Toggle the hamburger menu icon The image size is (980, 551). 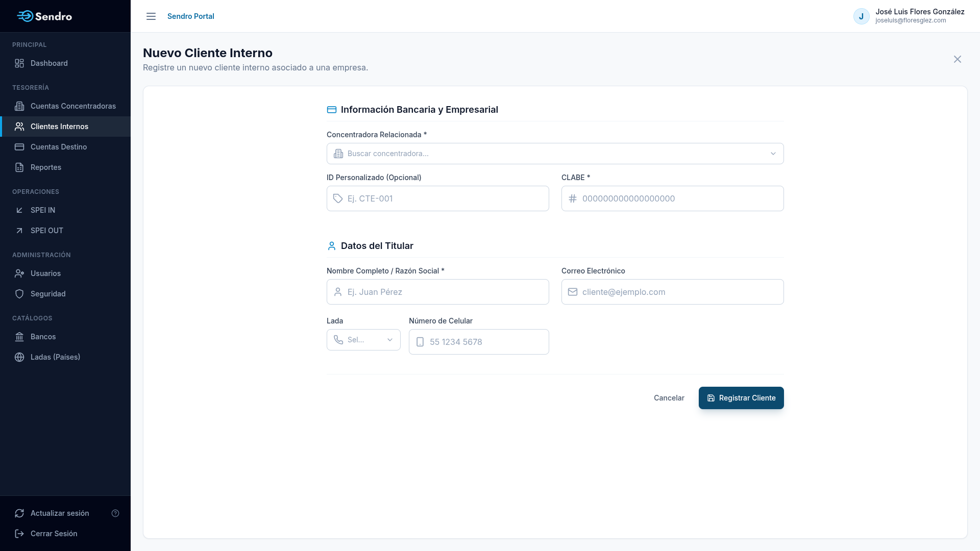coord(151,16)
